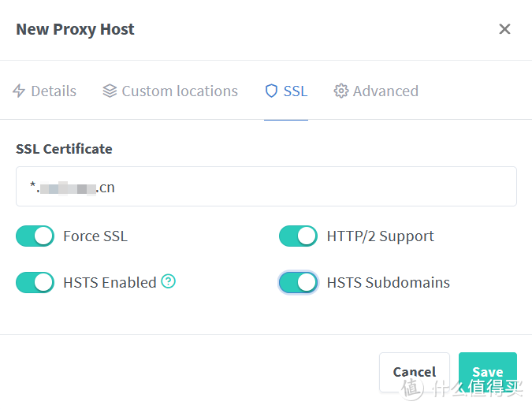The image size is (532, 409).
Task: Go to the Advanced tab
Action: click(385, 91)
